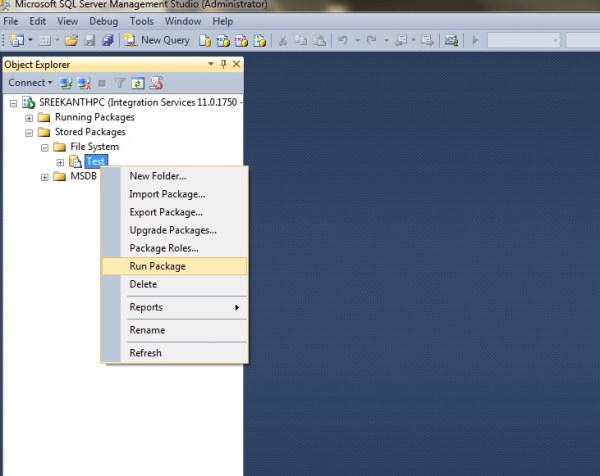This screenshot has height=476, width=600.
Task: Open the Tools menu in menu bar
Action: (141, 21)
